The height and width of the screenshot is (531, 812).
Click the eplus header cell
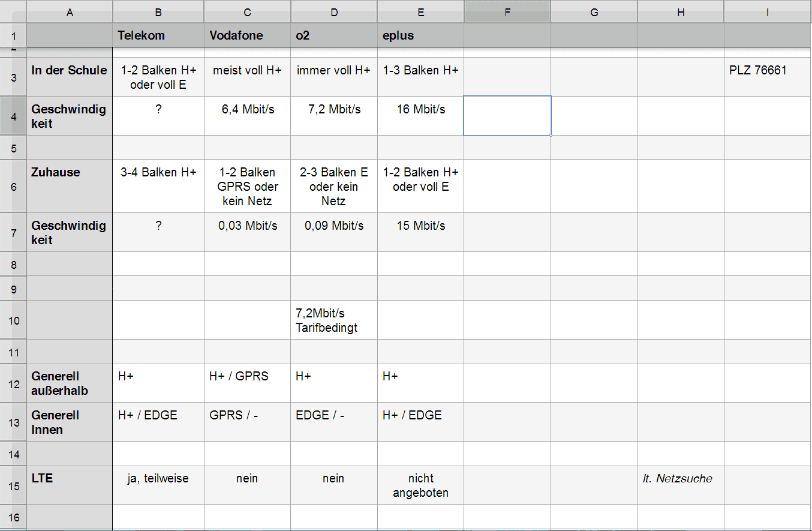(420, 35)
